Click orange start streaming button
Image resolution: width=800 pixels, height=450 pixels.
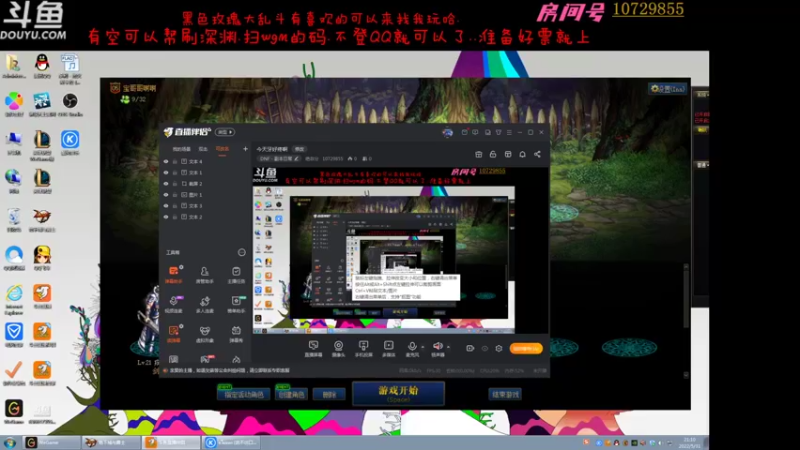[526, 348]
